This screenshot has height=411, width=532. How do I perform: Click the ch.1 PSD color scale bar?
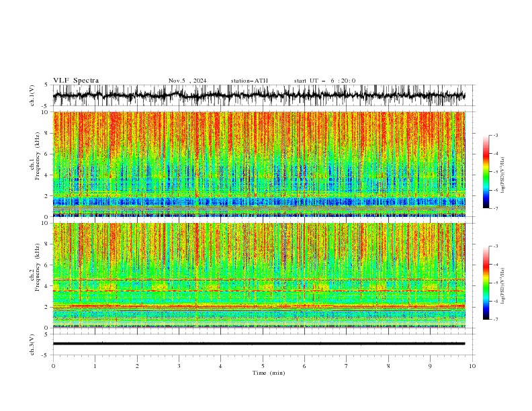[x=486, y=171]
